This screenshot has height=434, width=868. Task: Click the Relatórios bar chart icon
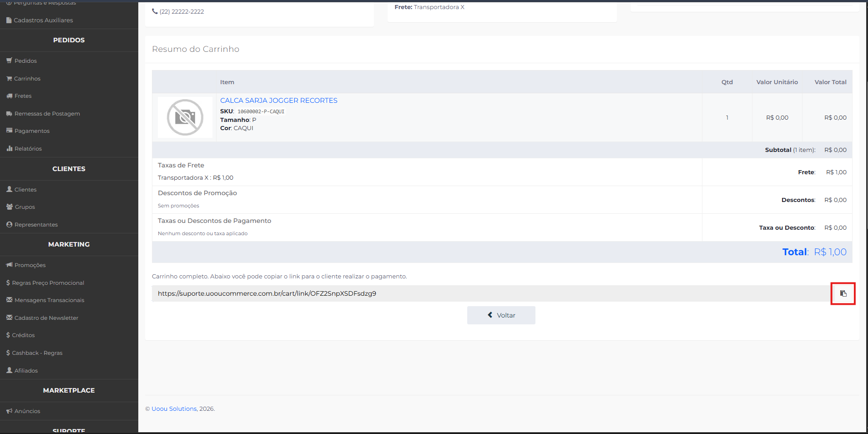coord(9,148)
